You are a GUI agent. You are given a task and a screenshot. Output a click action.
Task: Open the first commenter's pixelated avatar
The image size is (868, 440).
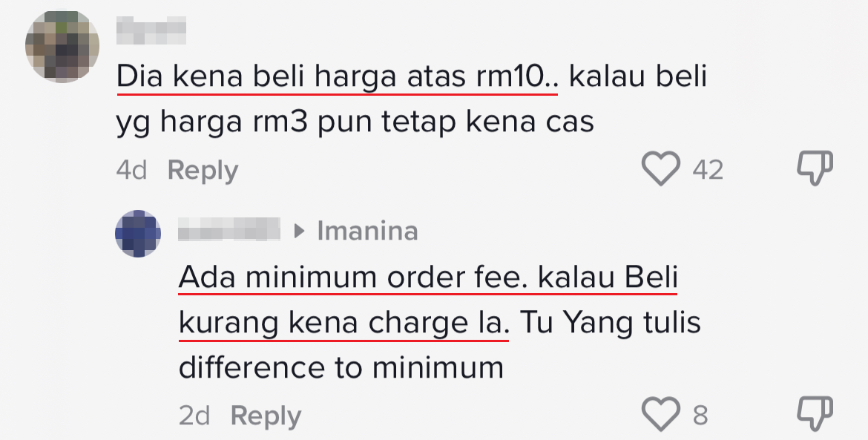point(62,47)
